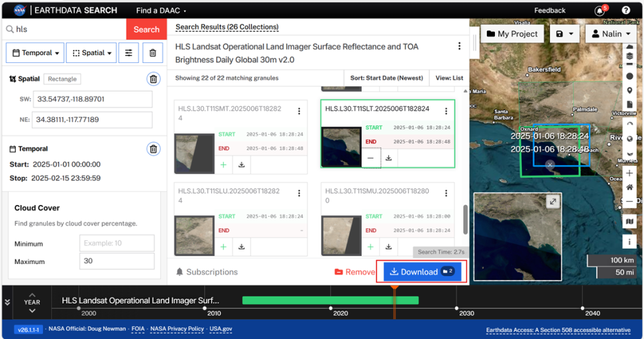Open the Find a DAAC dropdown
The width and height of the screenshot is (644, 339).
pyautogui.click(x=160, y=11)
